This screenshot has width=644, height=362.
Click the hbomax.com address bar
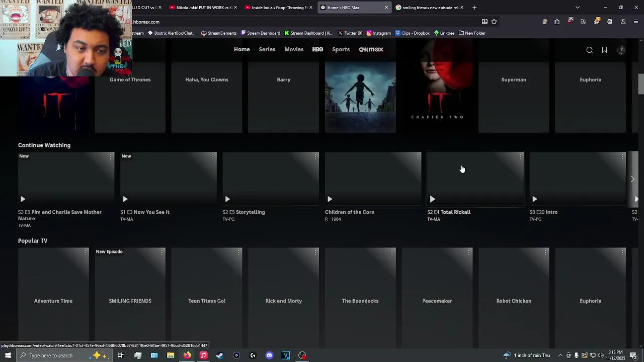[x=302, y=22]
